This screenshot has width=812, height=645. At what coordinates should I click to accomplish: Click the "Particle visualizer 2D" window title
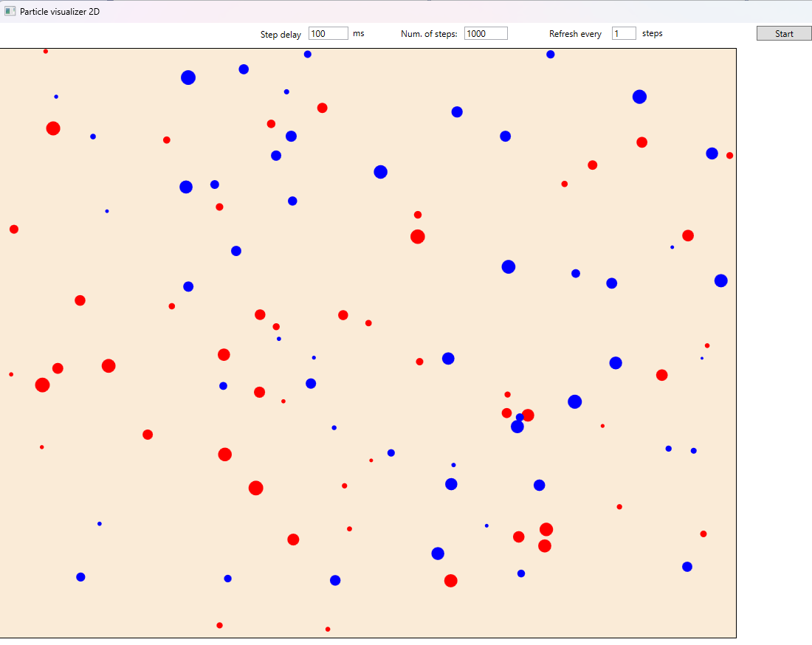tap(60, 11)
